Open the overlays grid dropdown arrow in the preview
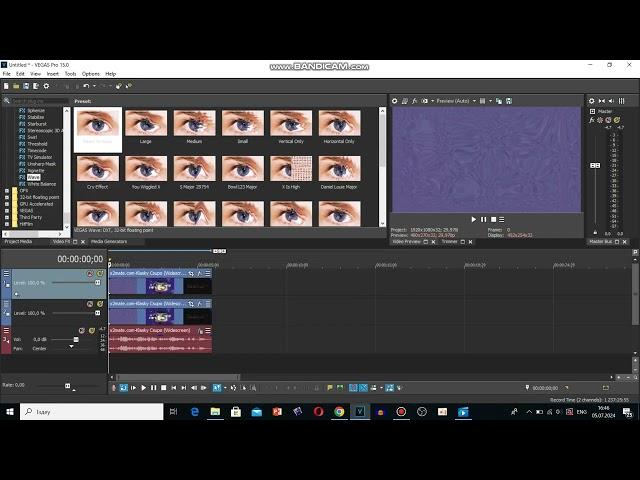The height and width of the screenshot is (480, 640). pyautogui.click(x=490, y=101)
